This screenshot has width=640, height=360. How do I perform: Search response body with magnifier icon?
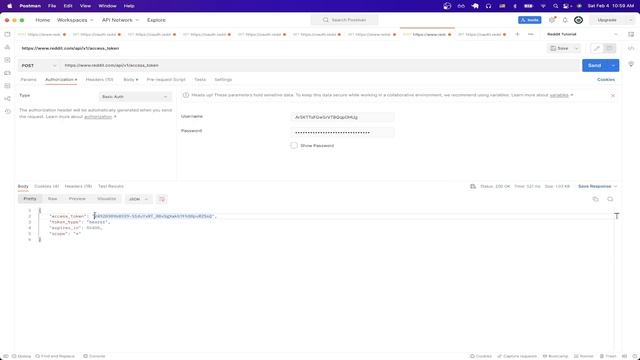click(x=610, y=199)
